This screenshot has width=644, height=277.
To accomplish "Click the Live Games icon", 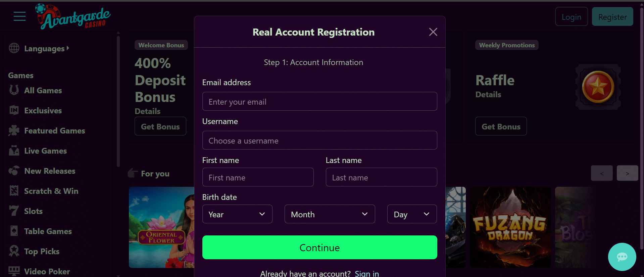I will tap(14, 151).
